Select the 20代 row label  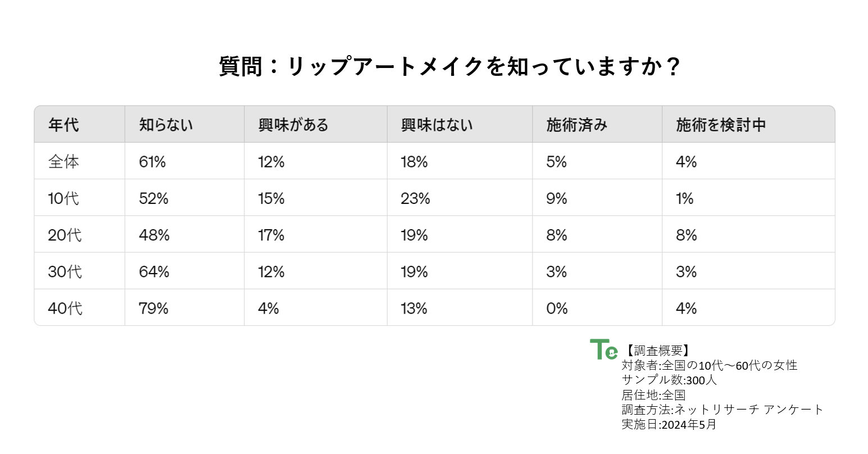click(65, 235)
